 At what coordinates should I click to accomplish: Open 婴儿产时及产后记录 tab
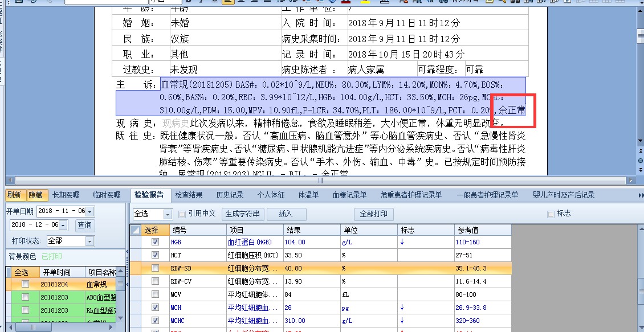tap(564, 195)
